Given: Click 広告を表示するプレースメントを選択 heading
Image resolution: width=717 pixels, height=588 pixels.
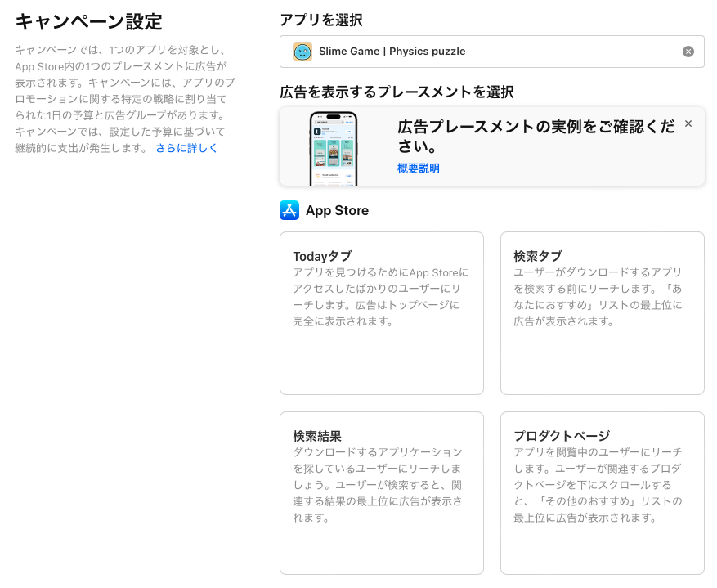Looking at the screenshot, I should coord(397,92).
